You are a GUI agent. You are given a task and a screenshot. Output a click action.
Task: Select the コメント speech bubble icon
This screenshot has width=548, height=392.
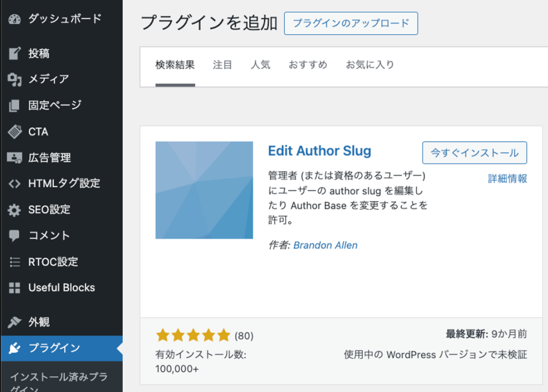click(13, 235)
